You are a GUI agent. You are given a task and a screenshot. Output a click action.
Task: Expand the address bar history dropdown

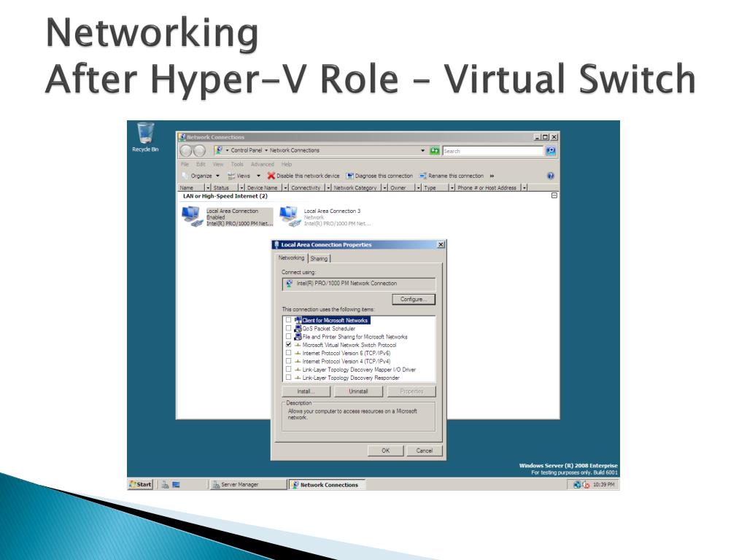pyautogui.click(x=422, y=150)
